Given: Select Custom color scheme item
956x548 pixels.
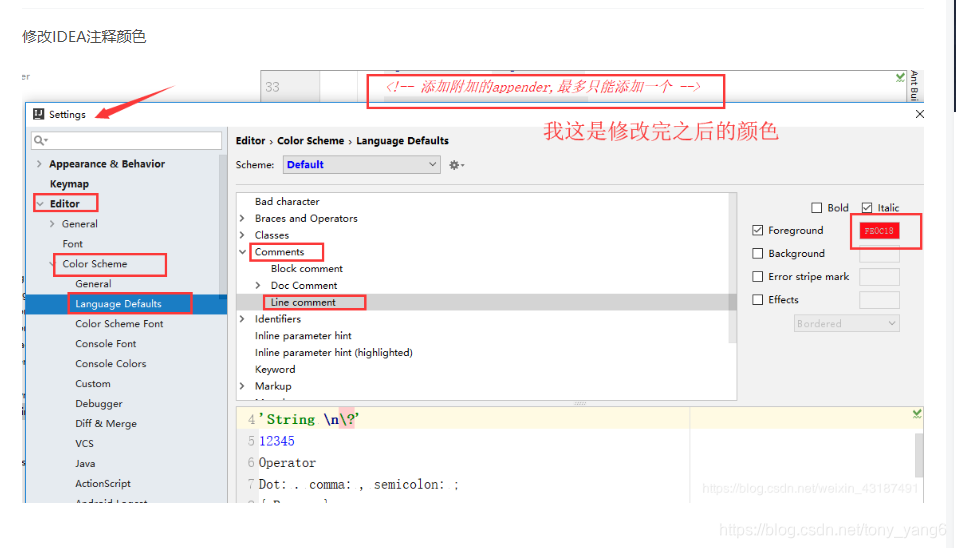Looking at the screenshot, I should coord(93,384).
